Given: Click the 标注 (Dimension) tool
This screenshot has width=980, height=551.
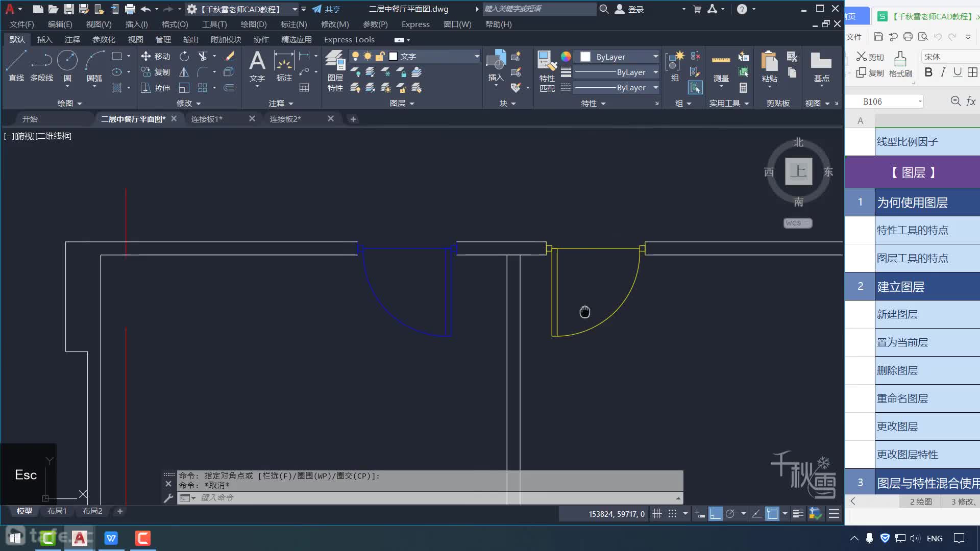Looking at the screenshot, I should click(x=284, y=66).
